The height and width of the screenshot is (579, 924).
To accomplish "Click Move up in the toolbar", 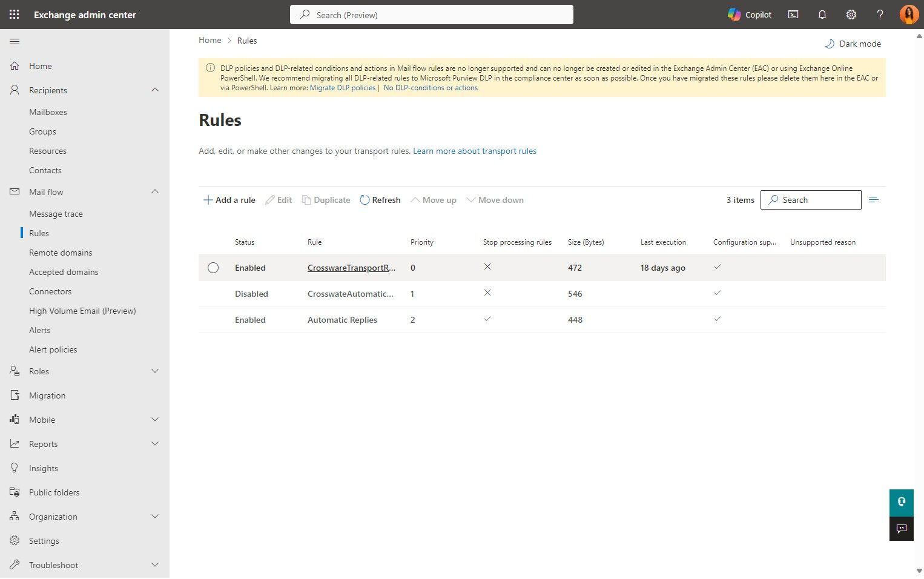I will (x=434, y=200).
